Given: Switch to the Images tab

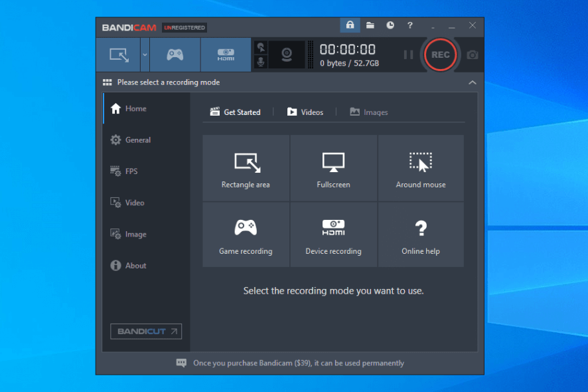Looking at the screenshot, I should click(x=369, y=112).
